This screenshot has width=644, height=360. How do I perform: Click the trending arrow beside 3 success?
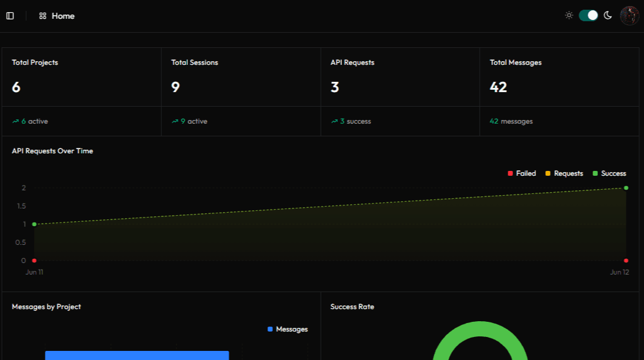[x=334, y=121]
